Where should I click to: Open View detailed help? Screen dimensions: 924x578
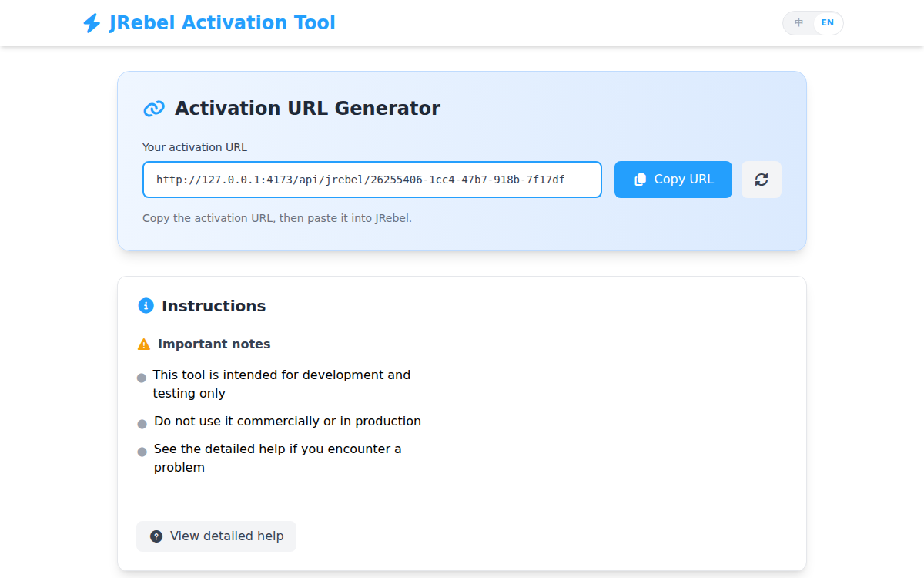(x=216, y=536)
